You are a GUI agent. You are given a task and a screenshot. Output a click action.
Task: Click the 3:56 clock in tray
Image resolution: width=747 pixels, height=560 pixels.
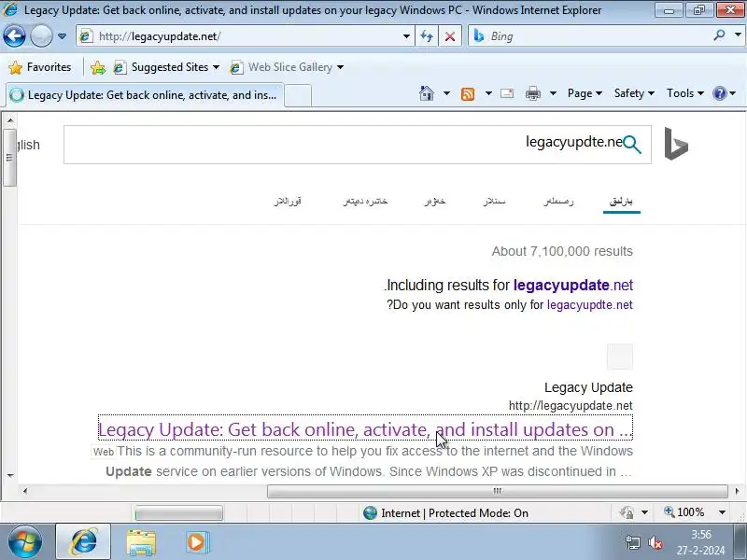[x=701, y=534]
